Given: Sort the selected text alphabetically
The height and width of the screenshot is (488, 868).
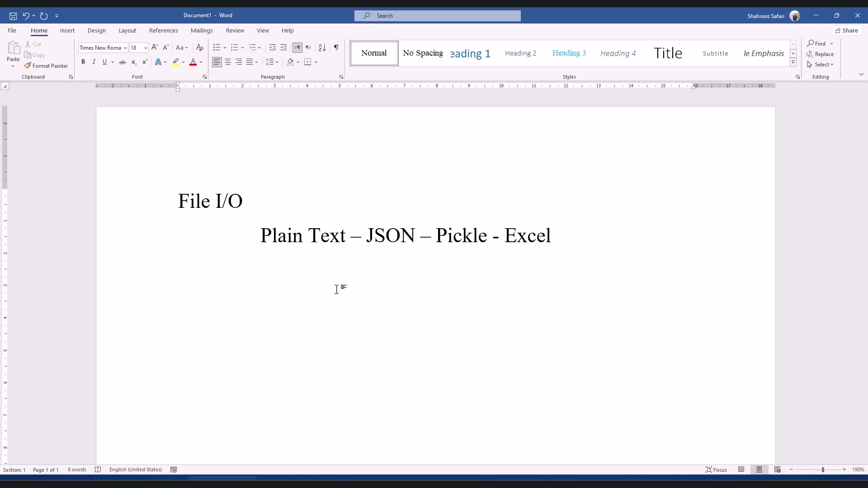Looking at the screenshot, I should (x=322, y=47).
